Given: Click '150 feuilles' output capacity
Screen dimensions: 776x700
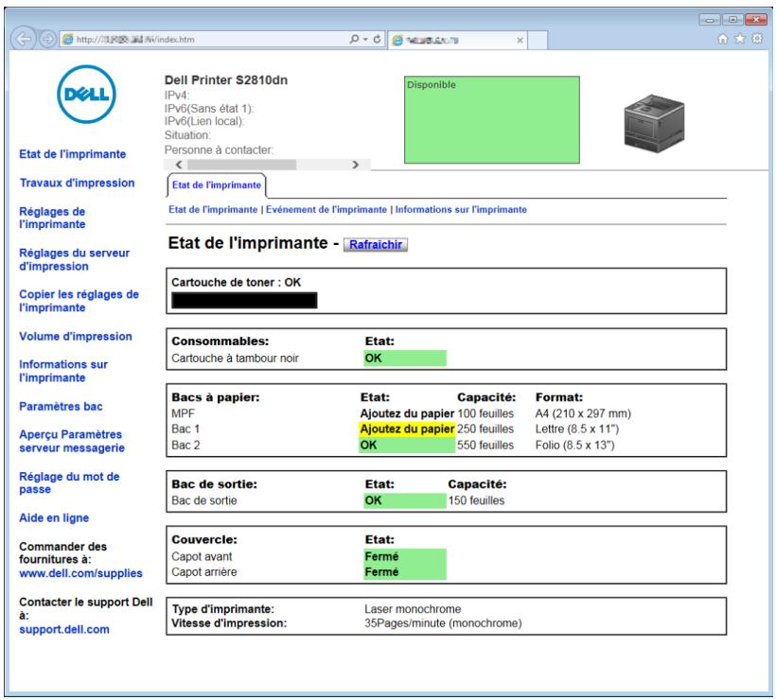Looking at the screenshot, I should point(476,500).
